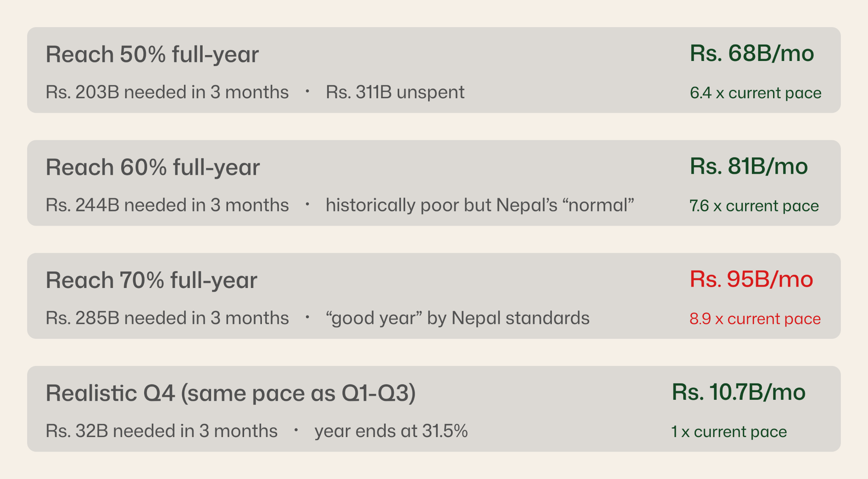Click 'year ends at 31.5%' text

point(391,431)
